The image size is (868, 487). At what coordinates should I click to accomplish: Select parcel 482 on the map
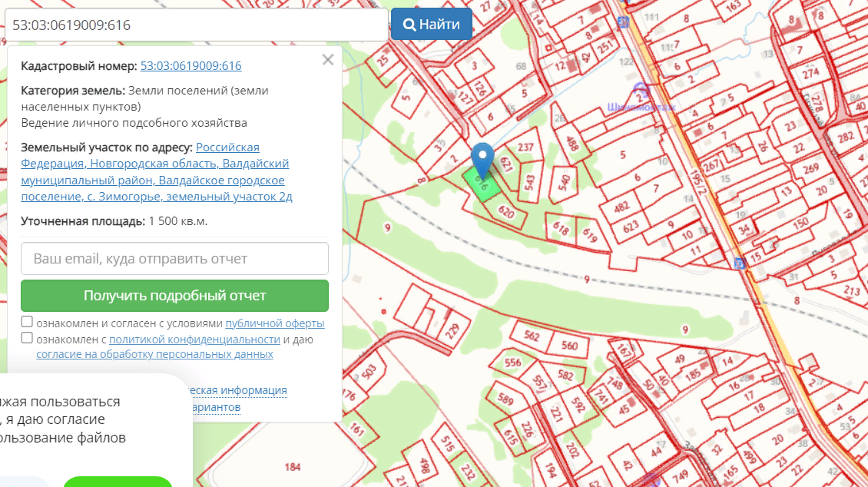click(621, 207)
